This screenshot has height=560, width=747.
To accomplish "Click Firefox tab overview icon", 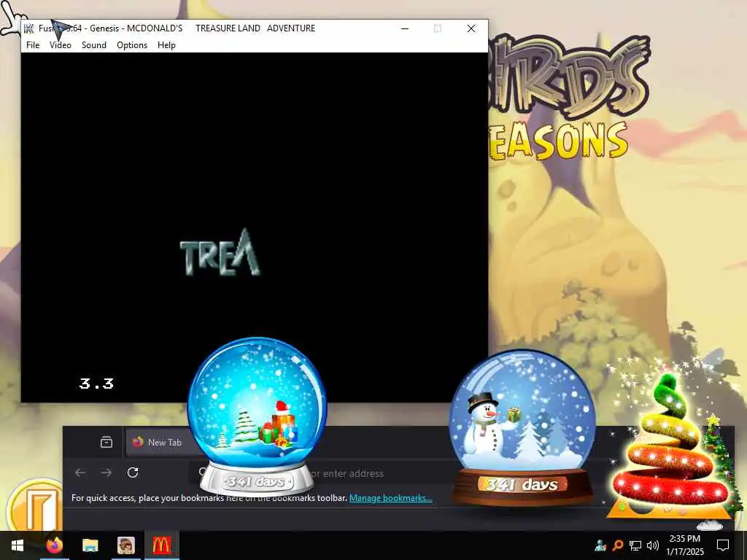I will click(107, 442).
